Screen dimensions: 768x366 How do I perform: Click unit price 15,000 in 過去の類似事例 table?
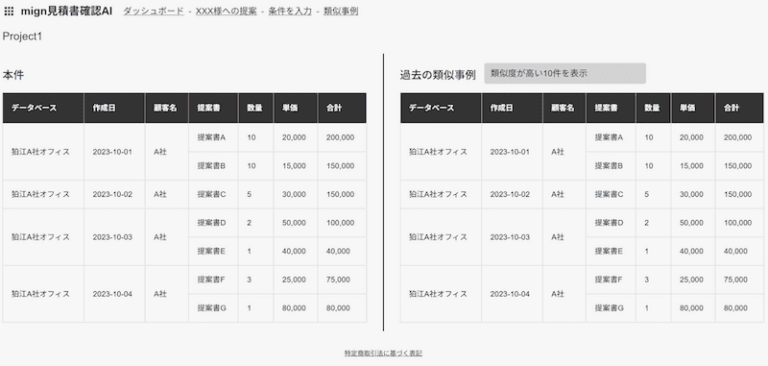click(692, 166)
